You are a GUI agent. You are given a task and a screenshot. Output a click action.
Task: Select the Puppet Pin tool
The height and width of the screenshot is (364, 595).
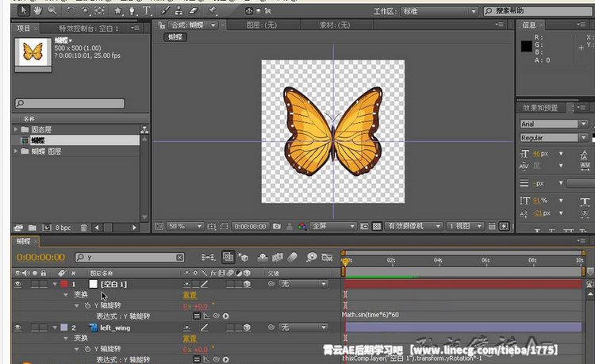coord(212,10)
